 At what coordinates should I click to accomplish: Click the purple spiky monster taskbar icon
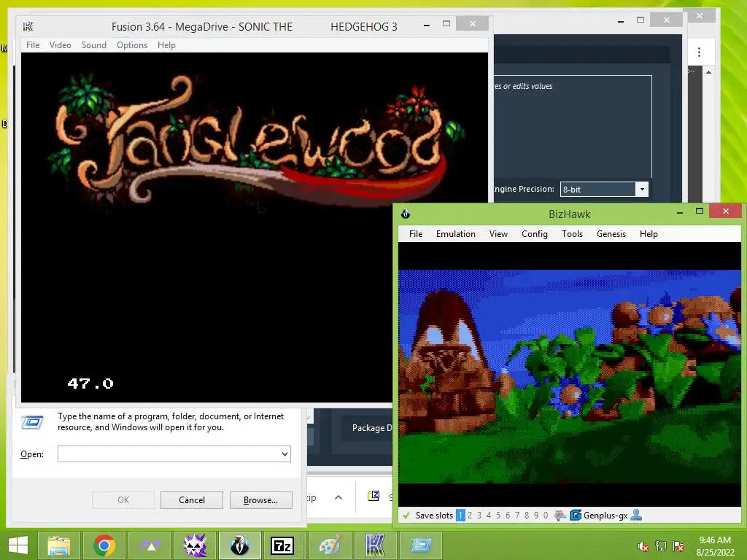[x=195, y=545]
